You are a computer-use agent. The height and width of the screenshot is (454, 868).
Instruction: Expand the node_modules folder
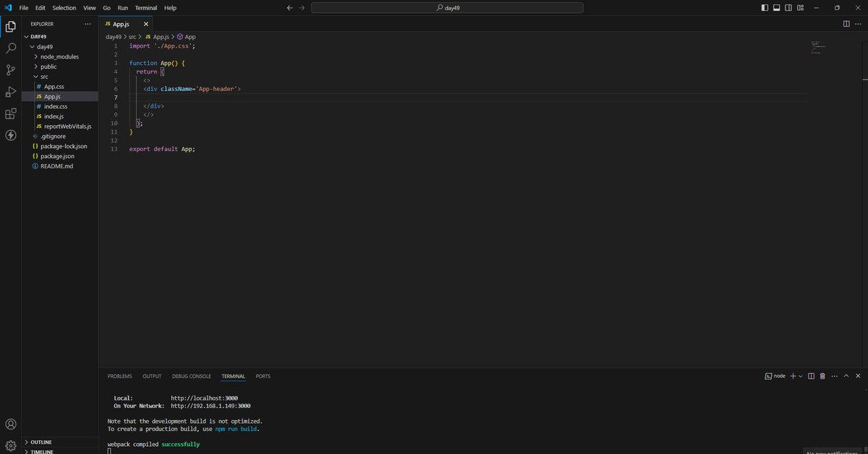coord(60,56)
